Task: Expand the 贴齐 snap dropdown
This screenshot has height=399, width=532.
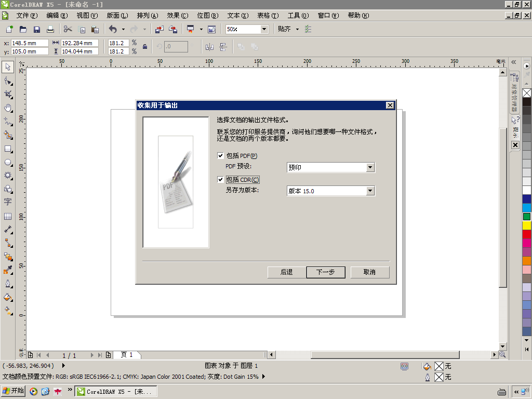Action: 297,30
